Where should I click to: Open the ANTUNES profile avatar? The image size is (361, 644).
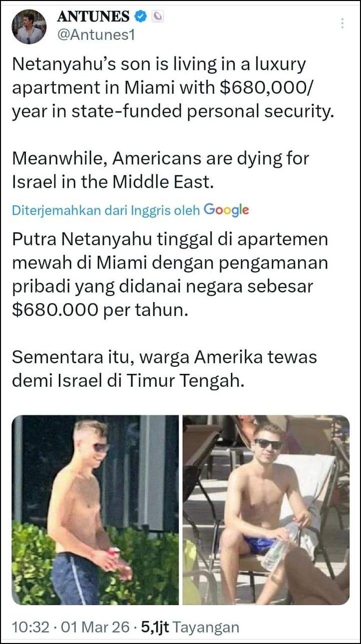pyautogui.click(x=29, y=27)
